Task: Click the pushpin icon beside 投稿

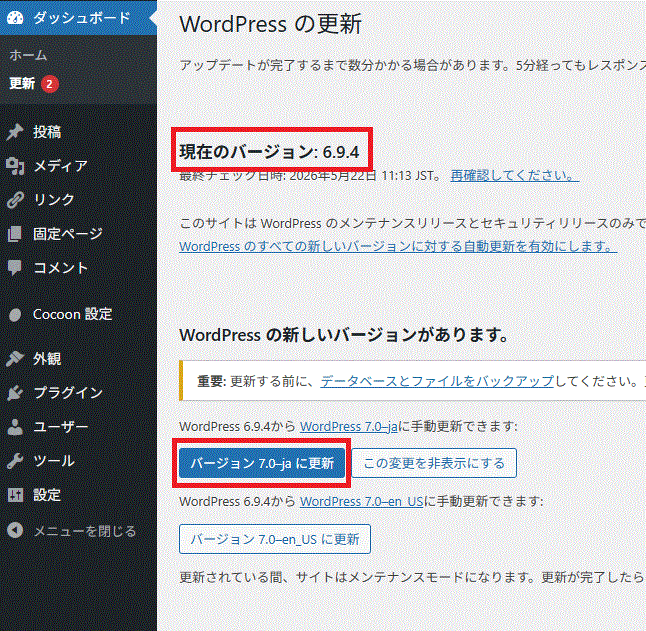Action: click(x=15, y=132)
